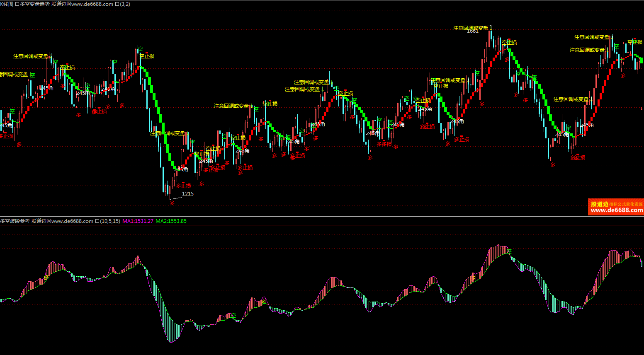Open www.de6688.com link in orange watermark
This screenshot has width=644, height=355.
tap(616, 210)
